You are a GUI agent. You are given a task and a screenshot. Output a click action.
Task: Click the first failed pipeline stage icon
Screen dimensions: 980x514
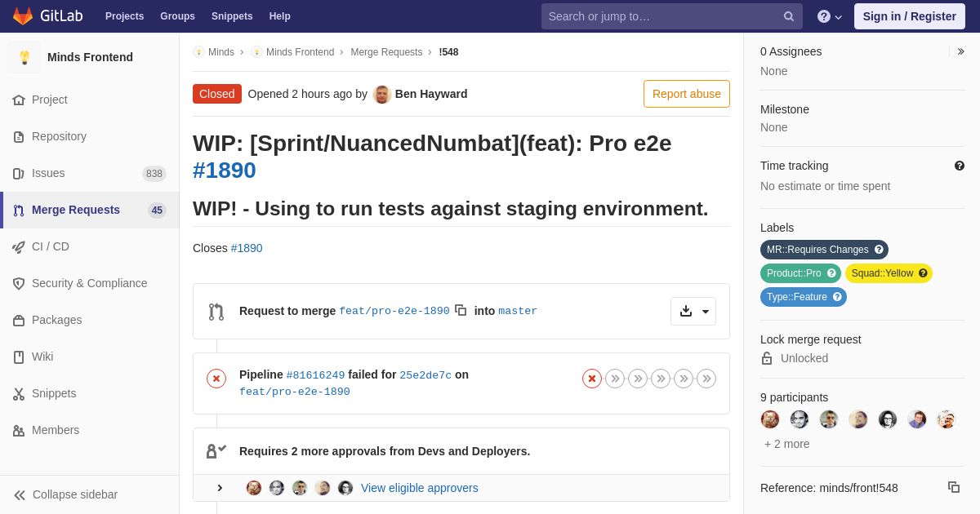pyautogui.click(x=592, y=379)
